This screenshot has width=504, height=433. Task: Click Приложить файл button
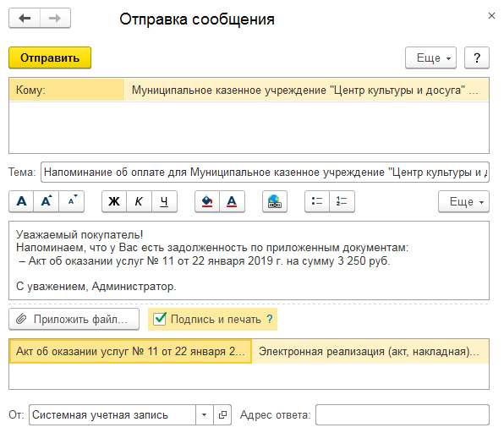coord(74,319)
